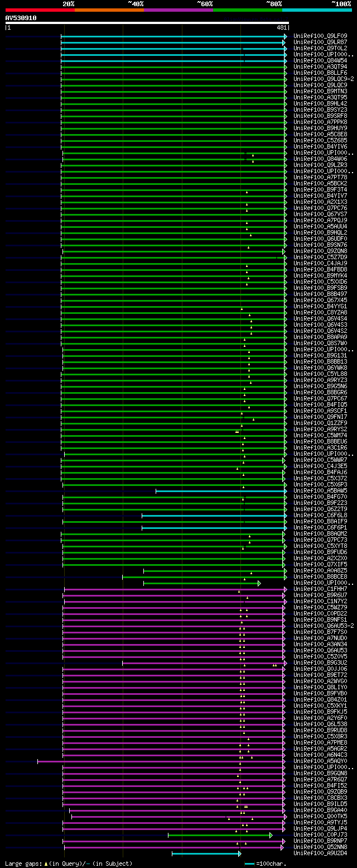Select hit label UniRef100_A5AUU4
Screen dimensions: 357x868
click(x=320, y=226)
